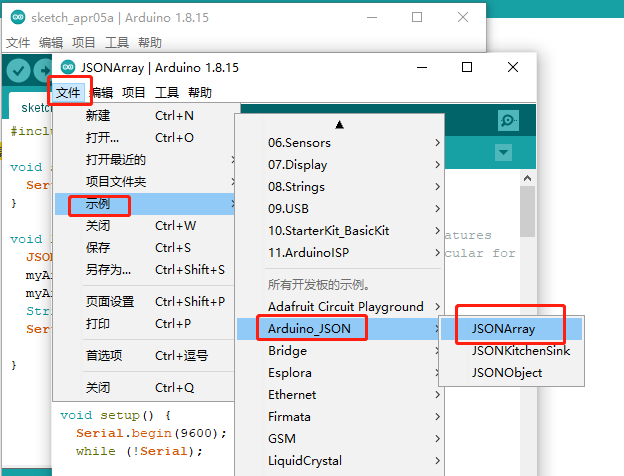This screenshot has height=476, width=624.
Task: Choose 关闭 Ctrl+W menu entry
Action: tap(144, 226)
